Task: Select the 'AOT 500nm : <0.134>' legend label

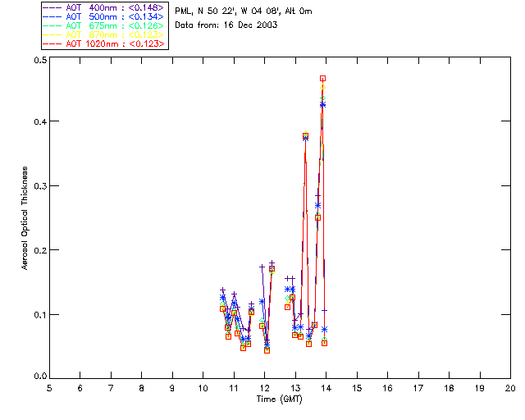Action: click(115, 16)
